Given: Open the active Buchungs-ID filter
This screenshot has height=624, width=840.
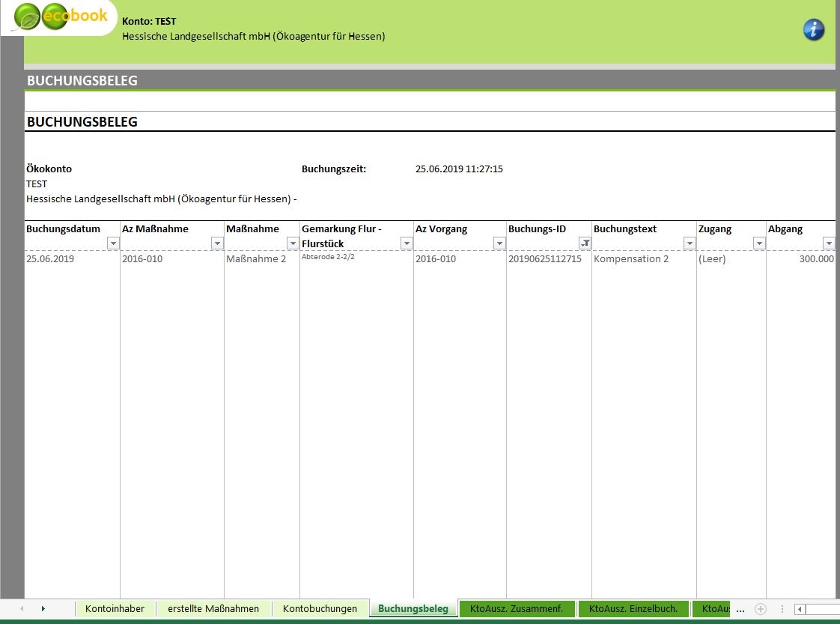Looking at the screenshot, I should point(585,243).
